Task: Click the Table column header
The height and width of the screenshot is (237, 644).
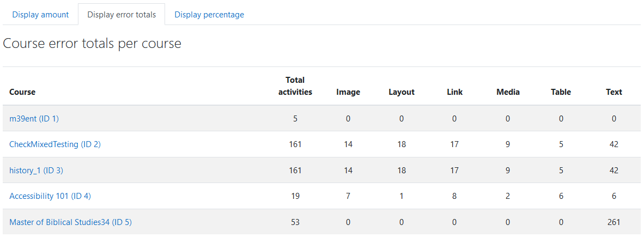Action: (561, 93)
